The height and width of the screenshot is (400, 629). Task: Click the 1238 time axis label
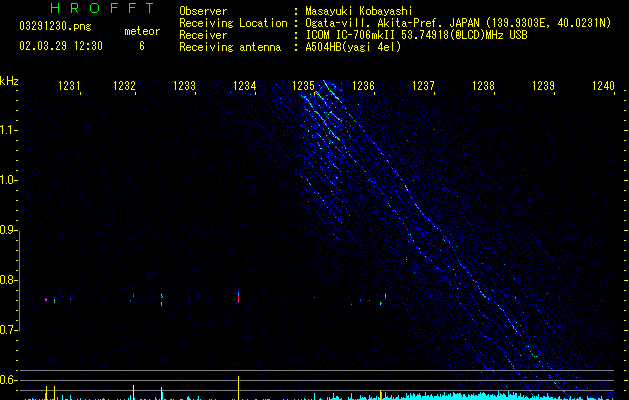pyautogui.click(x=483, y=86)
